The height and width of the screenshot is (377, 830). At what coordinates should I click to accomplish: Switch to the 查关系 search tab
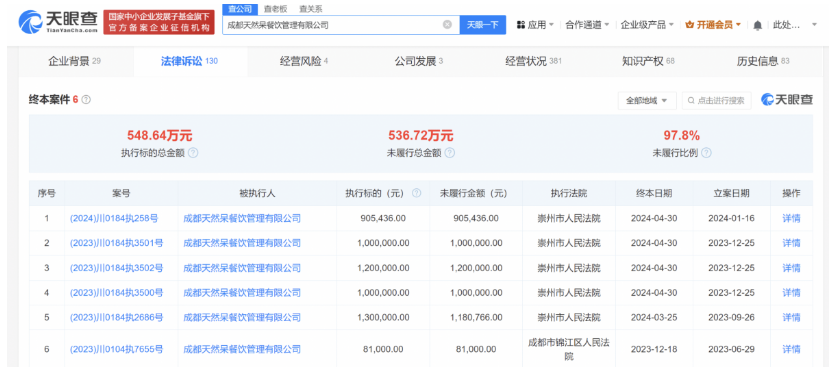point(310,9)
